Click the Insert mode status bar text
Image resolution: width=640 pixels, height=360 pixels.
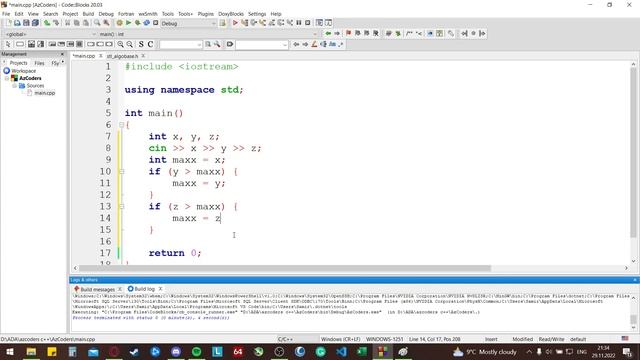click(491, 339)
